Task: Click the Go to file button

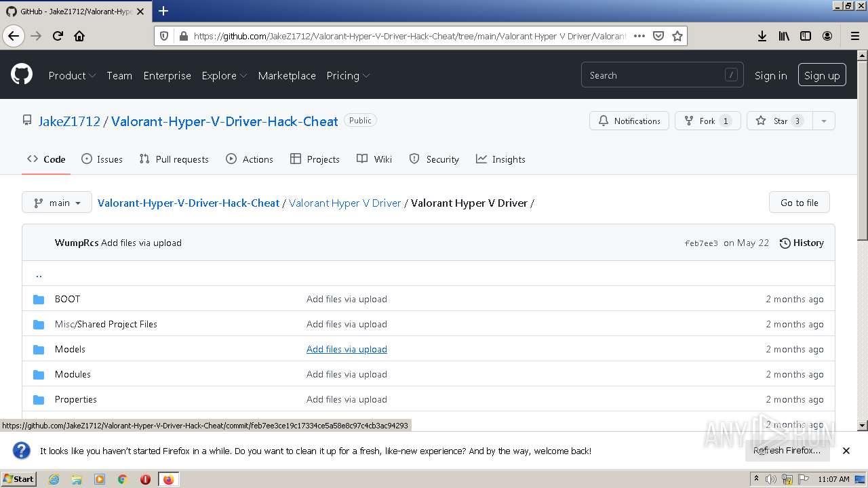Action: [799, 203]
